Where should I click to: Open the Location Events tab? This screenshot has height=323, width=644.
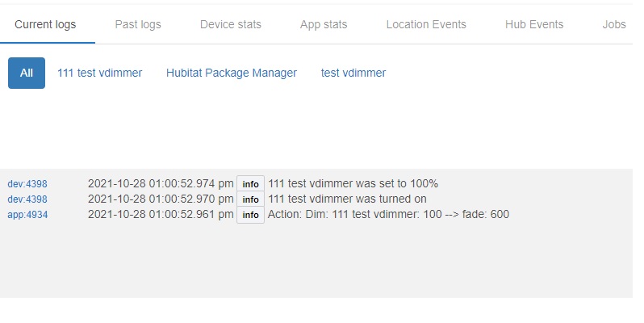click(426, 25)
